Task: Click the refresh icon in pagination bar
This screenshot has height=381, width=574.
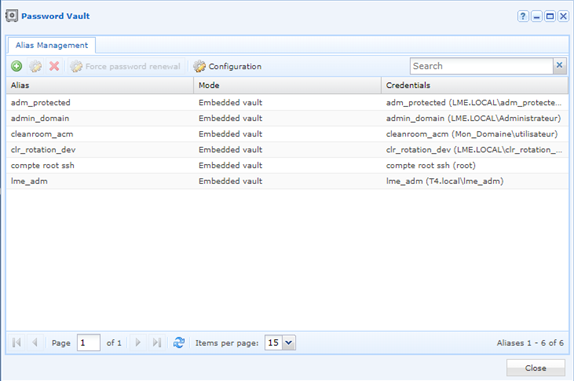Action: point(179,343)
